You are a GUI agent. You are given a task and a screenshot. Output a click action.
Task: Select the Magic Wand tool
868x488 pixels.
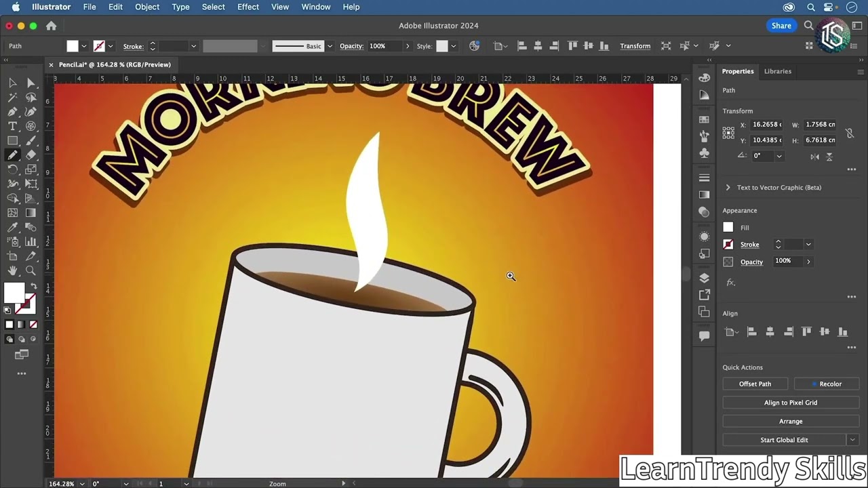point(12,98)
